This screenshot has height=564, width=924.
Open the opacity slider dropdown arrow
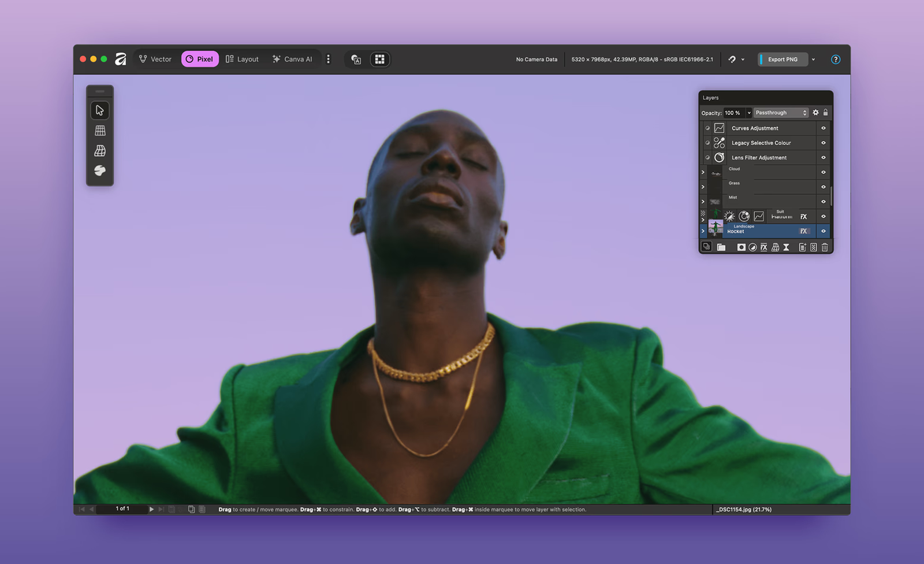749,113
